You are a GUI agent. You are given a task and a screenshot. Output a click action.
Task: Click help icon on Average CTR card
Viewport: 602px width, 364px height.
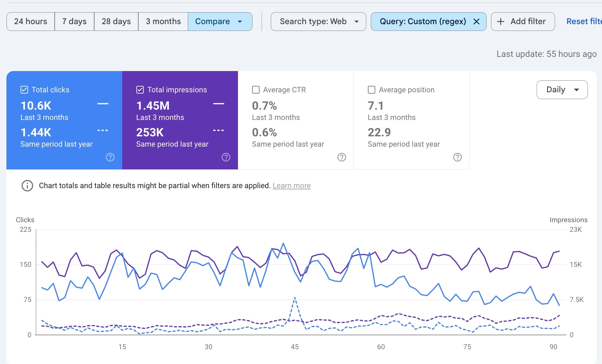tap(342, 157)
